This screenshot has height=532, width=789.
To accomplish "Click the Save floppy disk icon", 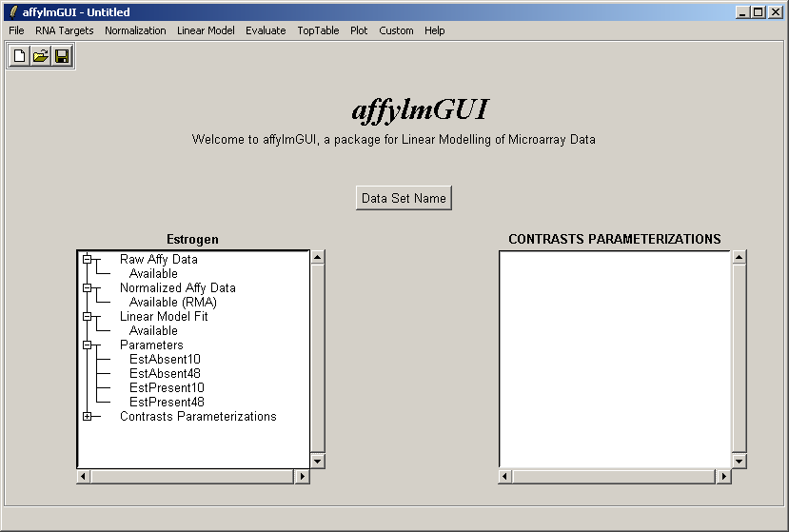I will 62,57.
